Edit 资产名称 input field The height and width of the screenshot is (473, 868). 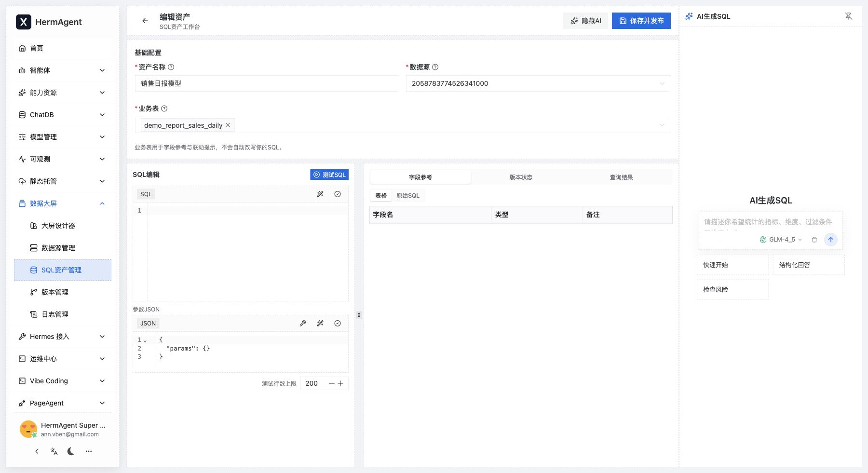[267, 83]
